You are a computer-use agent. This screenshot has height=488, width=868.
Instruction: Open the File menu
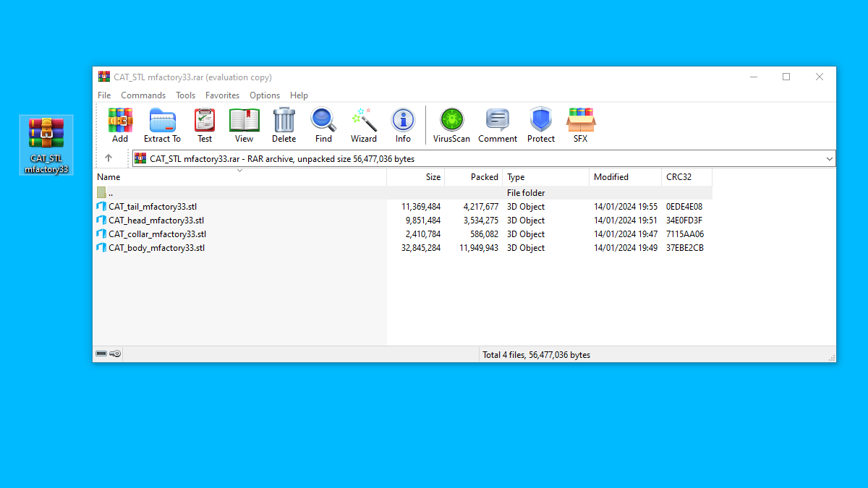(104, 95)
